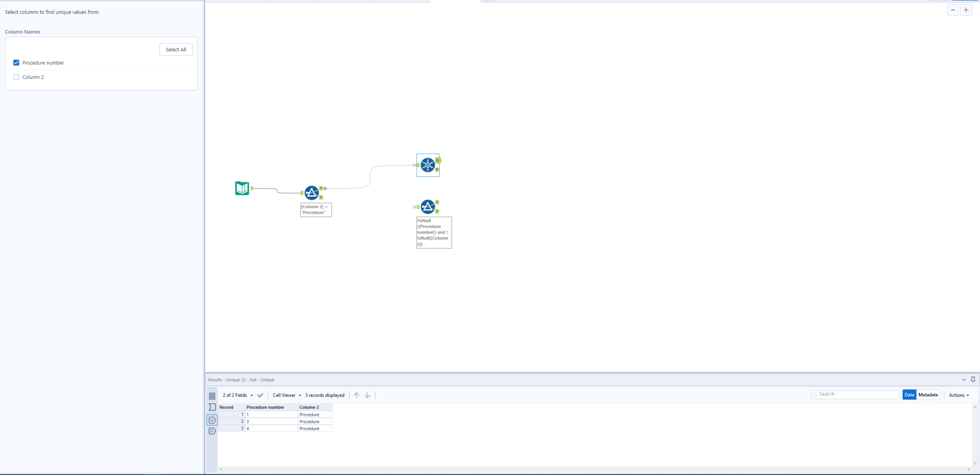The width and height of the screenshot is (980, 475).
Task: Click the Filter tool labeled Column 2 = Procedure
Action: click(312, 193)
